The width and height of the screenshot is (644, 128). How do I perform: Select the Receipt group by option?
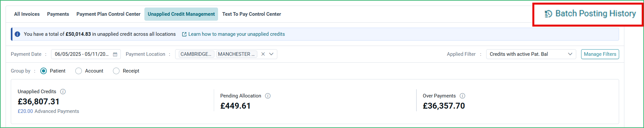[x=116, y=71]
